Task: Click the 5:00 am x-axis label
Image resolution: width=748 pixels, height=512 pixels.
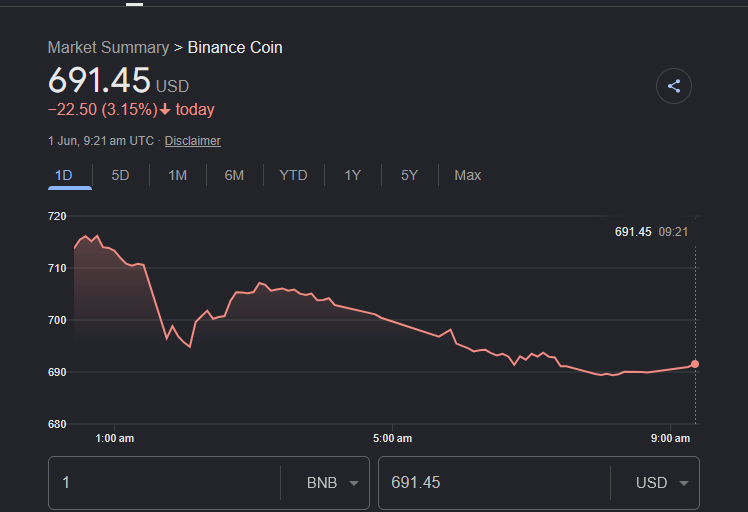Action: pyautogui.click(x=392, y=438)
